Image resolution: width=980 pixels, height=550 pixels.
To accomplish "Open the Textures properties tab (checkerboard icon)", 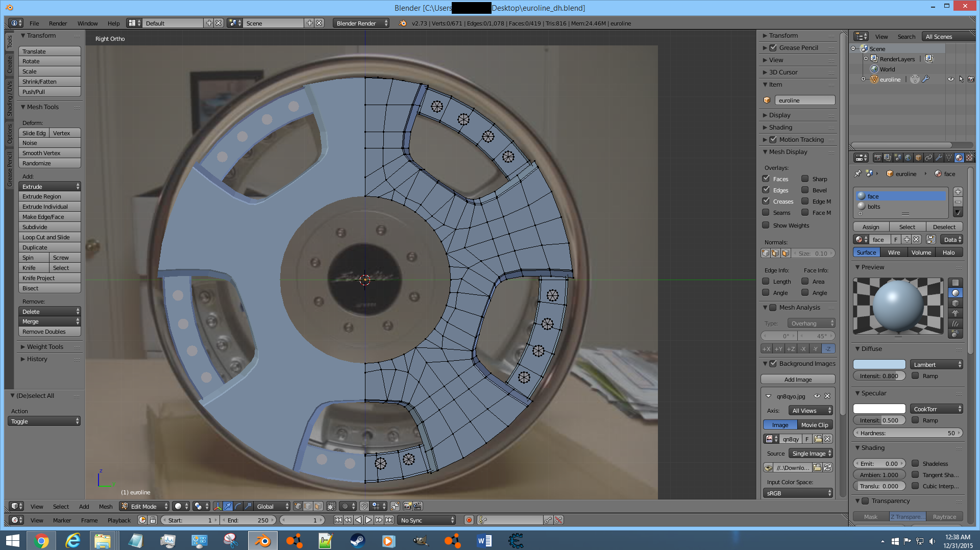I will (x=969, y=158).
